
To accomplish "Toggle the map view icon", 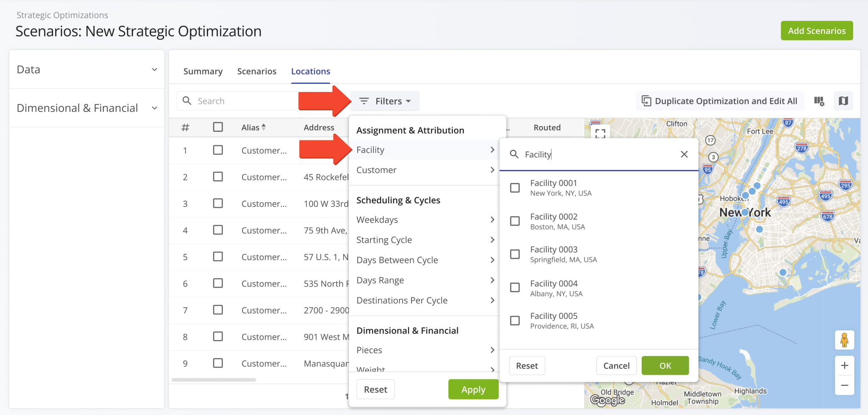I will pyautogui.click(x=843, y=101).
